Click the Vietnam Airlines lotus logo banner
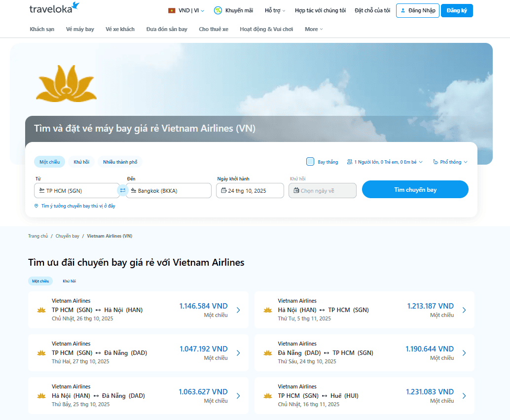The width and height of the screenshot is (510, 420). [x=66, y=83]
